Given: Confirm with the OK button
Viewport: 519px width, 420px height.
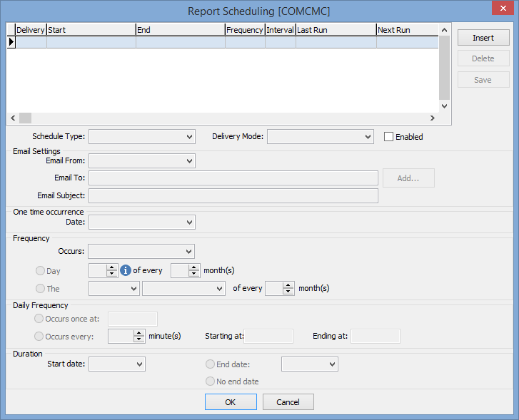Looking at the screenshot, I should click(231, 401).
